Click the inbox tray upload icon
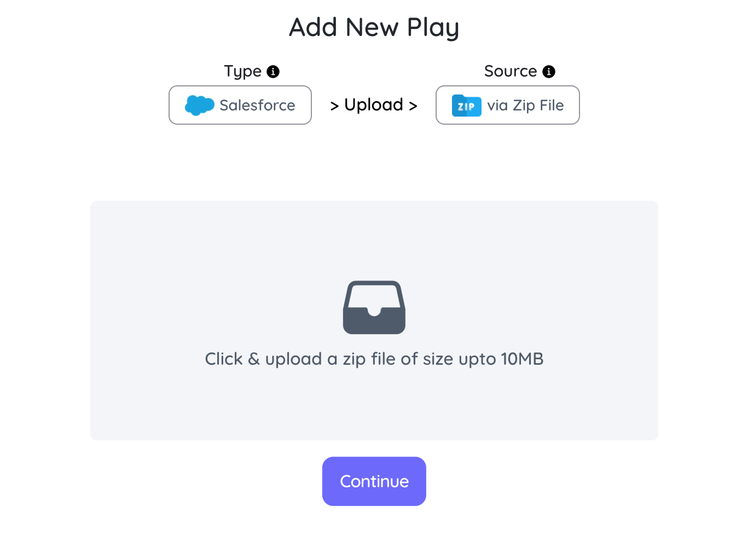Viewport: 742px width, 560px height. coord(374,307)
